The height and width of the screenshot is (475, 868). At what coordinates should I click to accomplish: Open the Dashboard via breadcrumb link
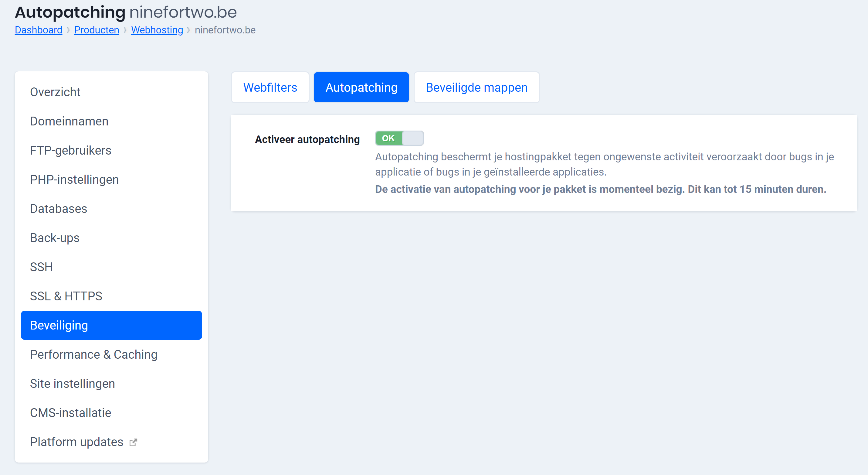click(38, 30)
